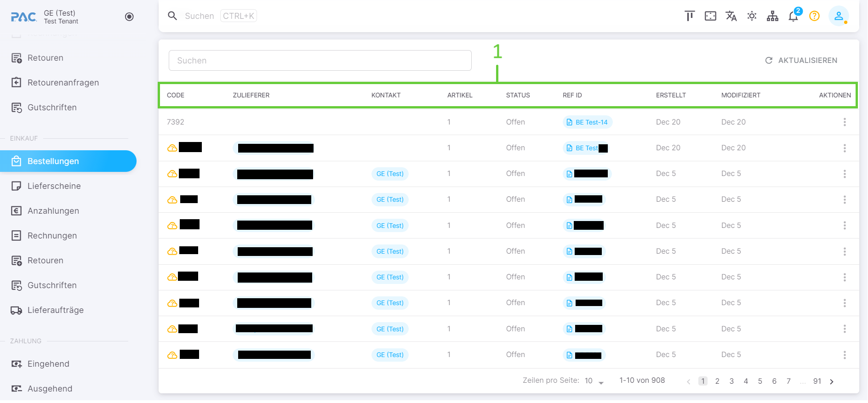
Task: Click the PAC logo
Action: pyautogui.click(x=24, y=17)
